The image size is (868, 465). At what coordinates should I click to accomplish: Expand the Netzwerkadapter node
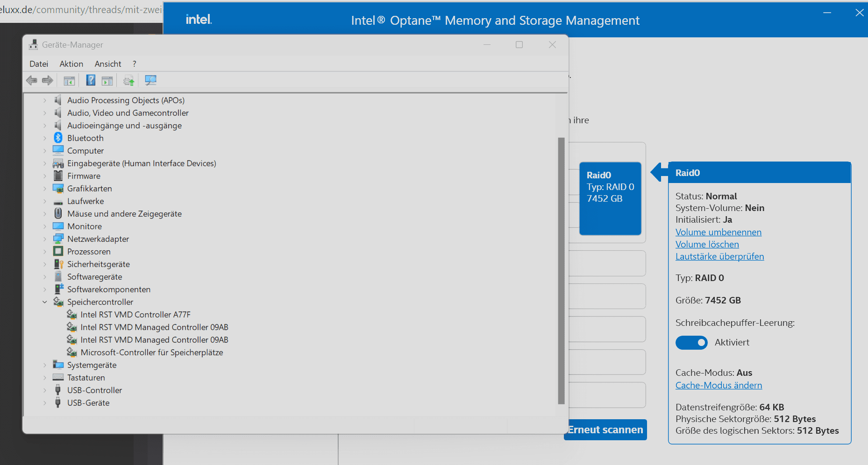[45, 239]
